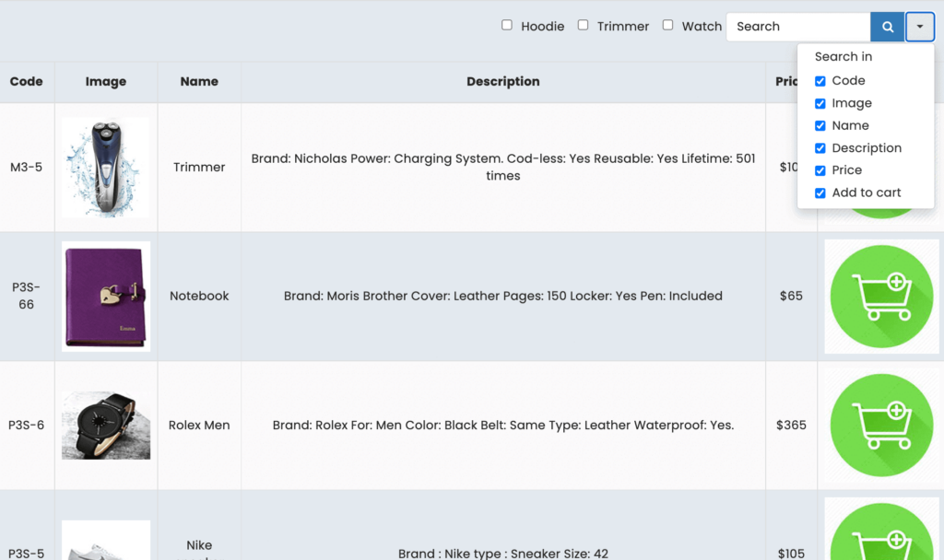The width and height of the screenshot is (944, 560).
Task: Open the purple Notebook product image
Action: click(105, 296)
